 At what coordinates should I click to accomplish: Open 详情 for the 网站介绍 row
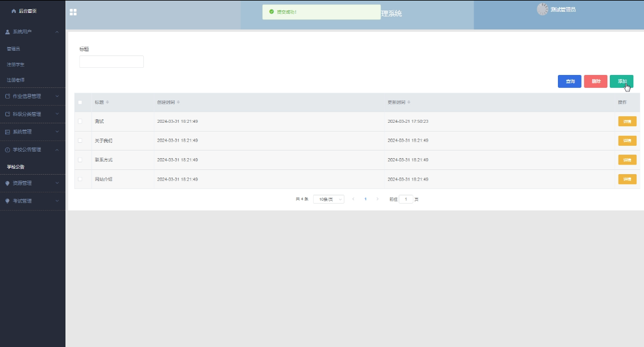(627, 179)
